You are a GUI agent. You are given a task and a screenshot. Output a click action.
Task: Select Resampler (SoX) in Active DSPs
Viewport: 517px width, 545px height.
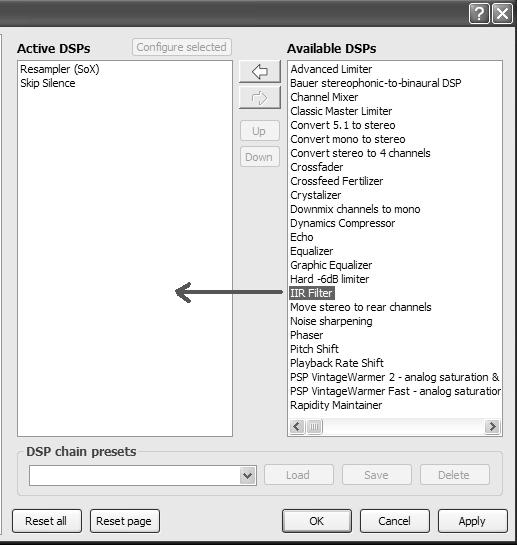(59, 69)
